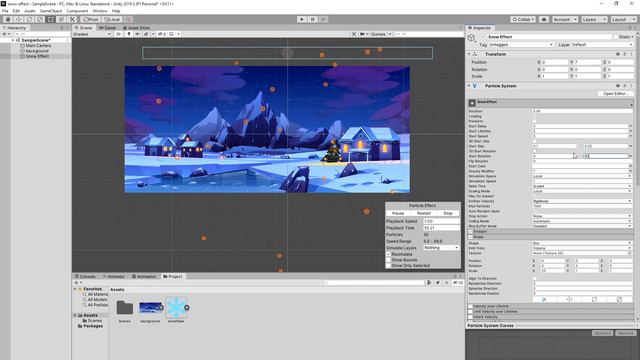The image size is (640, 360).
Task: Switch to the Asset Store tab
Action: tap(136, 28)
